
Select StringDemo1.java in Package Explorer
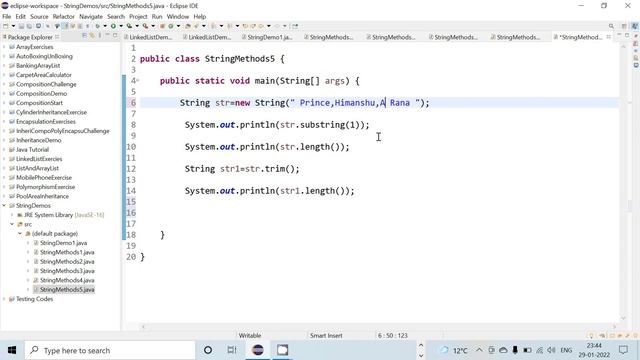pos(63,243)
